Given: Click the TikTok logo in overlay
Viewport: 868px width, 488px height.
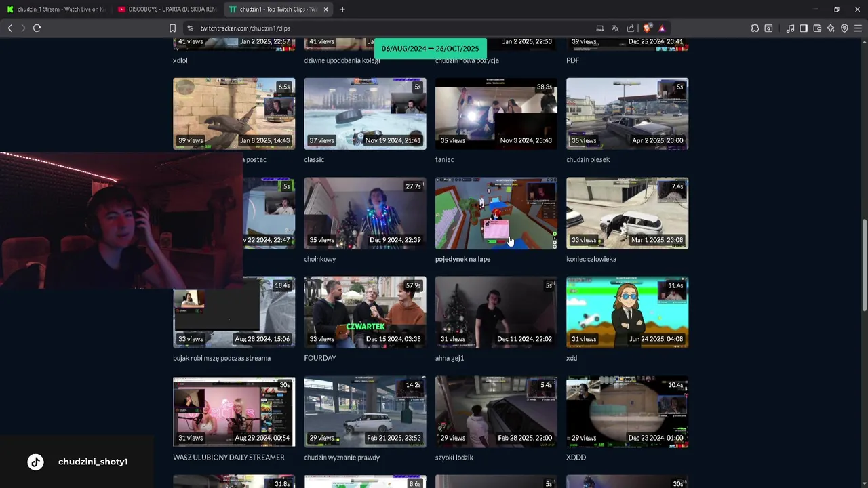Looking at the screenshot, I should click(x=35, y=462).
